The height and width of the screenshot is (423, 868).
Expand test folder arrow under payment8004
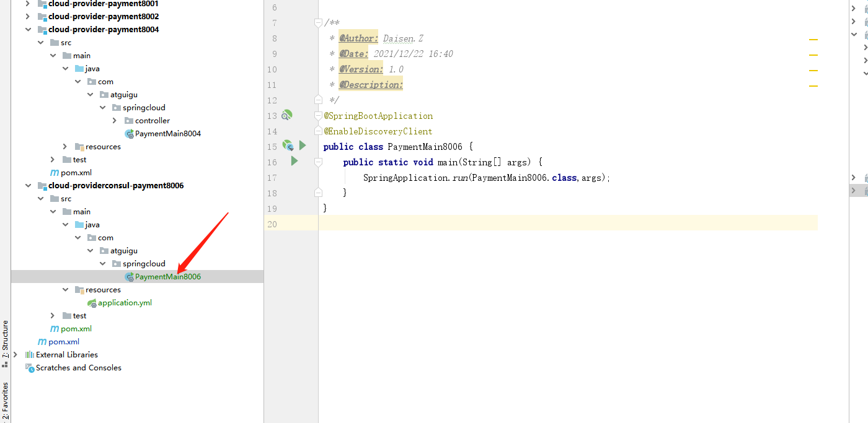pos(53,160)
